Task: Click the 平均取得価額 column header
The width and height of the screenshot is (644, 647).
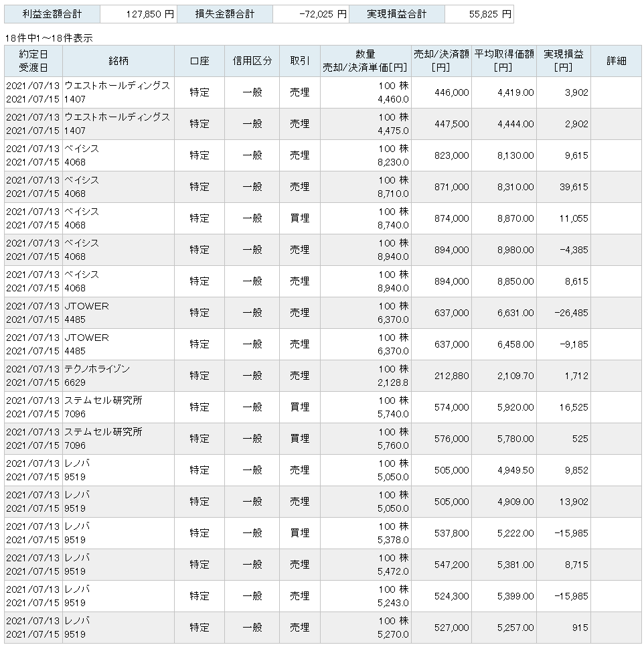Action: (504, 61)
